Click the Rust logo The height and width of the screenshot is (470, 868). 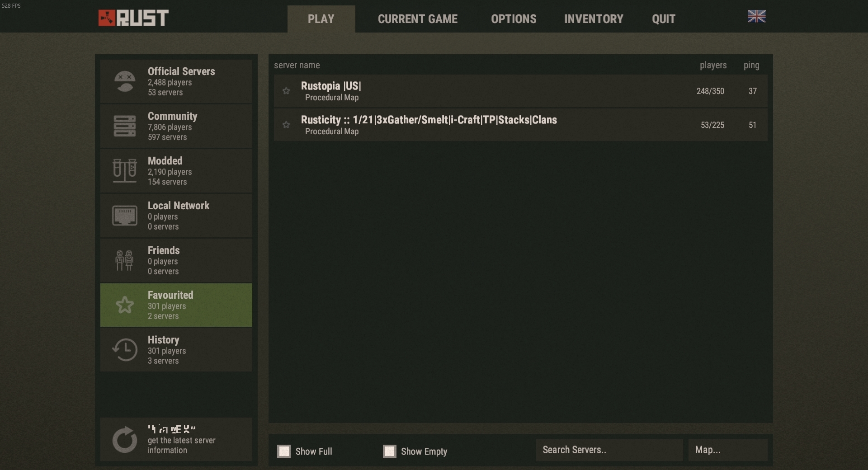(x=133, y=18)
